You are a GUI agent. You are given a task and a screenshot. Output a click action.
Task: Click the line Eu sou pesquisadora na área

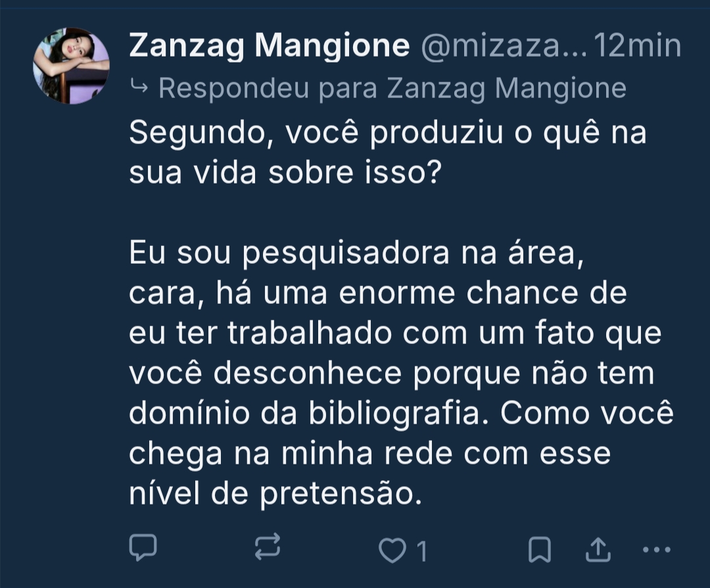click(356, 254)
